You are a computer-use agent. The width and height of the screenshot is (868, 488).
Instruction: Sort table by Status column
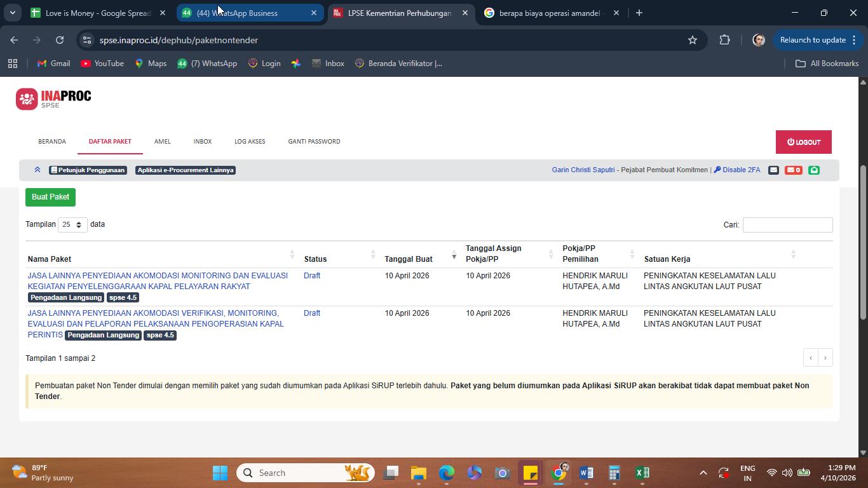(x=340, y=254)
